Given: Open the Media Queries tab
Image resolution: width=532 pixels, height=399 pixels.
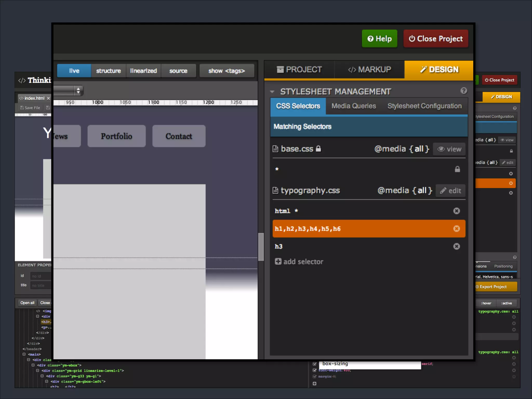Looking at the screenshot, I should [354, 106].
